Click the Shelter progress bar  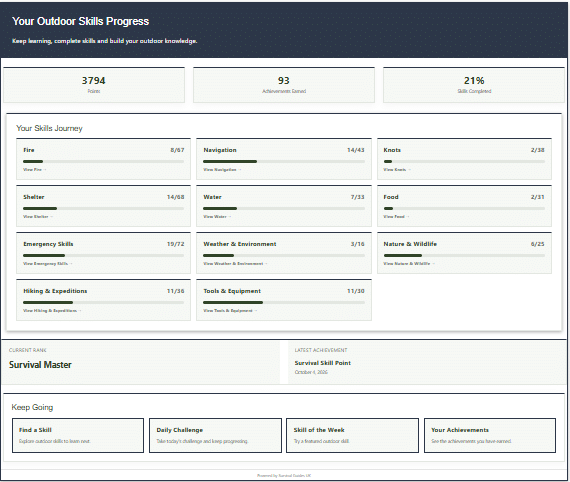pyautogui.click(x=103, y=209)
